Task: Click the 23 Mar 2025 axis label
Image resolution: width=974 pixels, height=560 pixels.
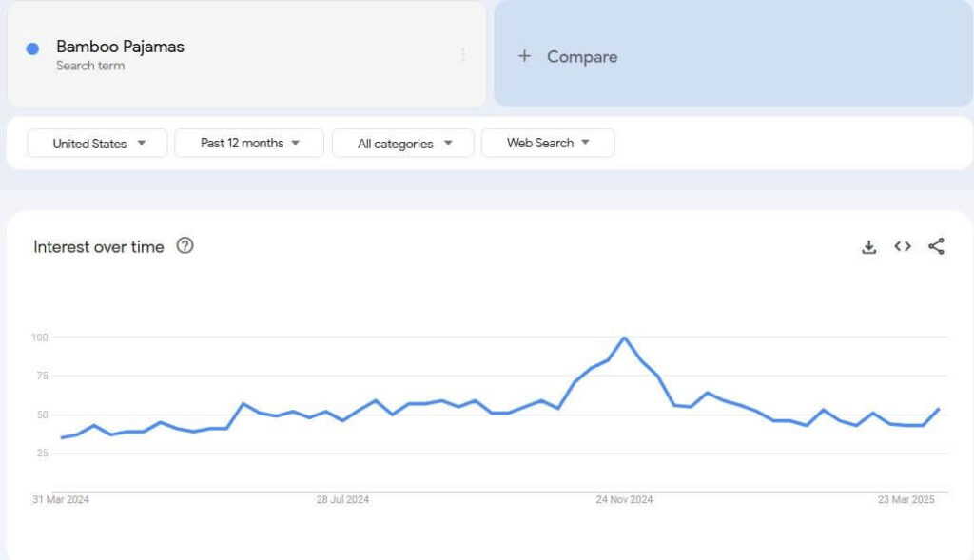Action: point(906,499)
